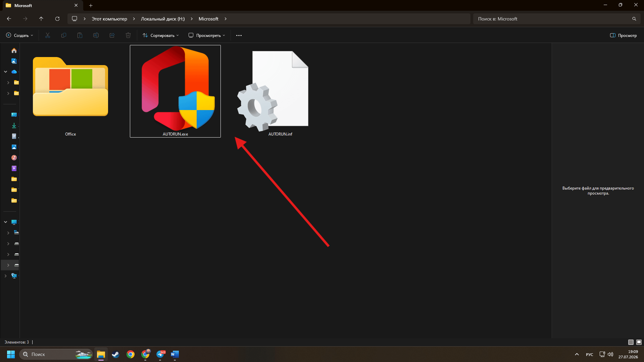Open the clock and date in the tray
Screen dimensions: 644x362
click(x=628, y=354)
